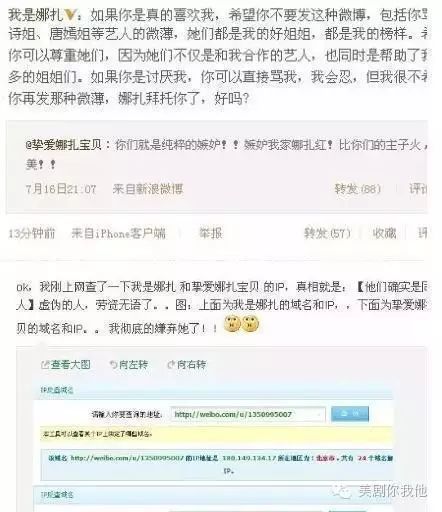The image size is (442, 512).
Task: Open the 来自iPhone客户端 source link
Action: tap(118, 233)
